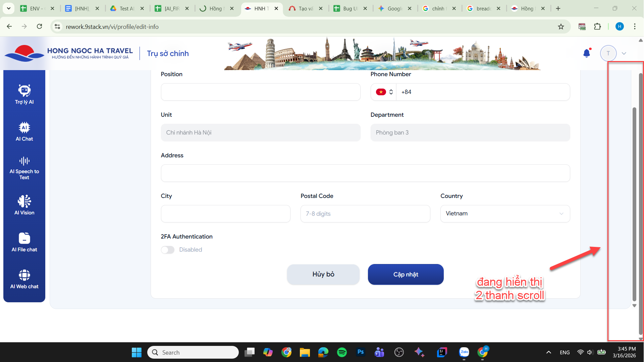
Task: Click the notification bell icon
Action: pos(587,53)
